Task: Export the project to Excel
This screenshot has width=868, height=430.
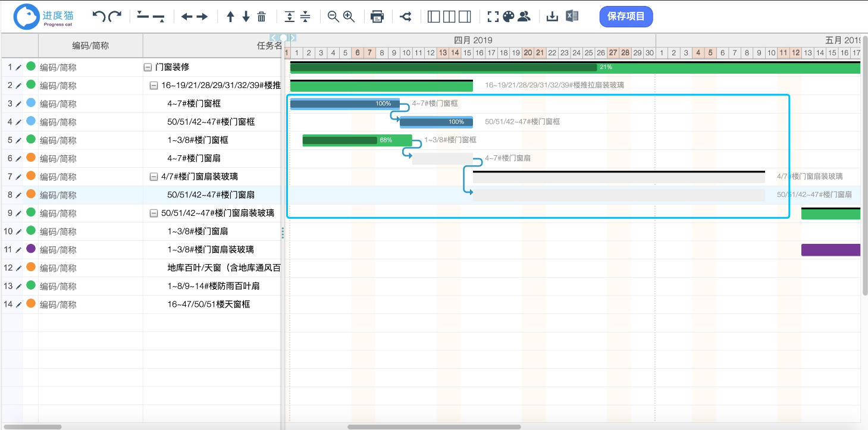Action: [x=572, y=16]
